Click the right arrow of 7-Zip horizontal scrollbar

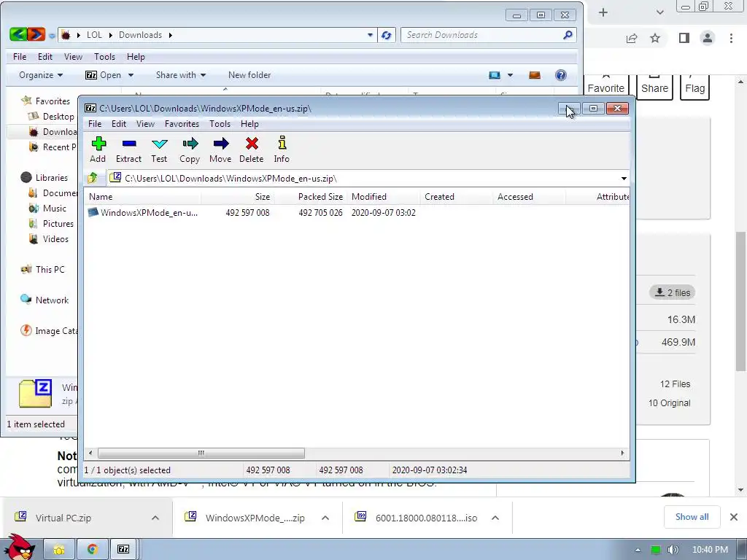[622, 453]
